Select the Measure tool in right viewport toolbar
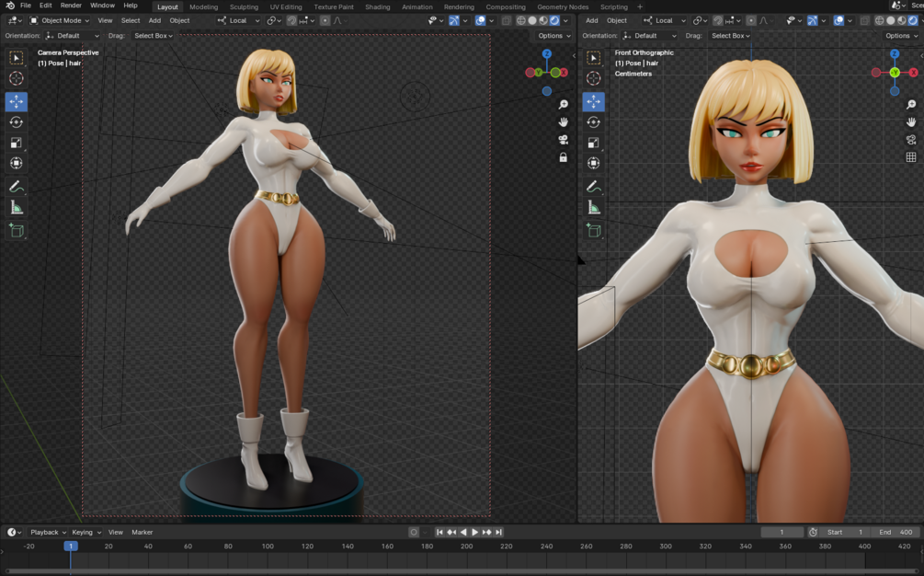The width and height of the screenshot is (924, 576). coord(593,208)
